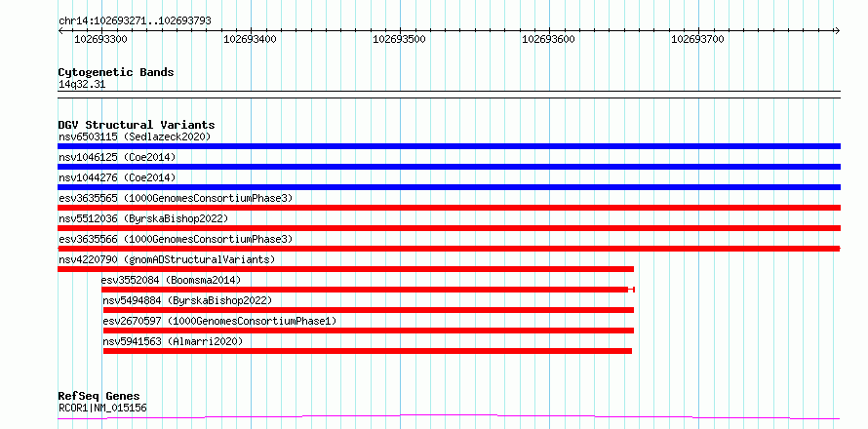Click the nsv1046125 (Coe2014) label
The height and width of the screenshot is (429, 868).
coord(117,157)
